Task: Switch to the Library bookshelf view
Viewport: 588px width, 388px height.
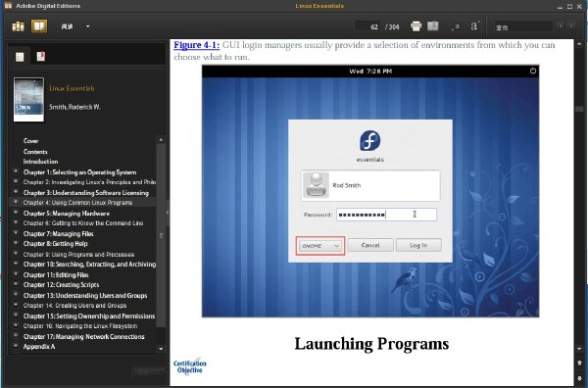Action: click(18, 26)
